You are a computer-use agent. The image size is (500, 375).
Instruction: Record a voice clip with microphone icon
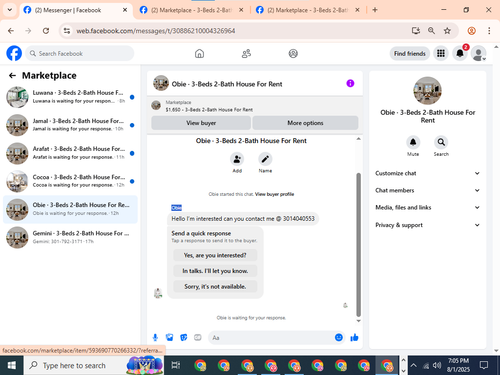[x=155, y=338]
